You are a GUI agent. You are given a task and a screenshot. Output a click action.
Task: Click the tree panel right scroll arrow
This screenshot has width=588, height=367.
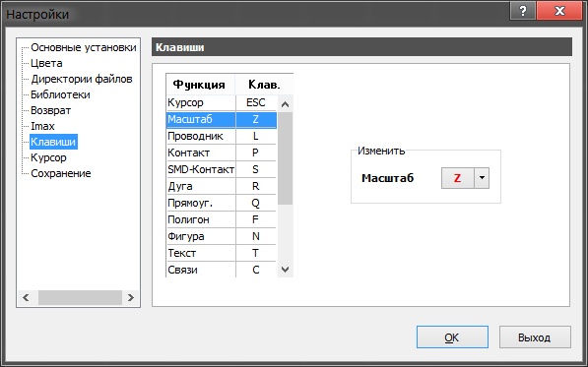pyautogui.click(x=130, y=298)
